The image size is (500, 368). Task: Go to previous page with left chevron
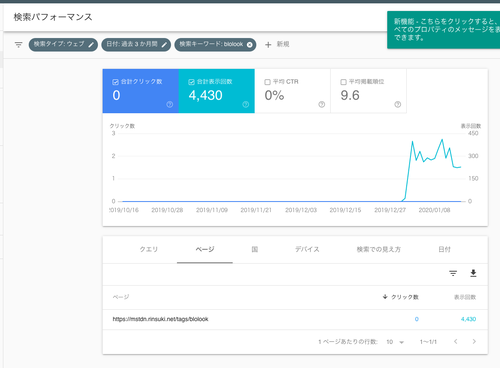(456, 342)
